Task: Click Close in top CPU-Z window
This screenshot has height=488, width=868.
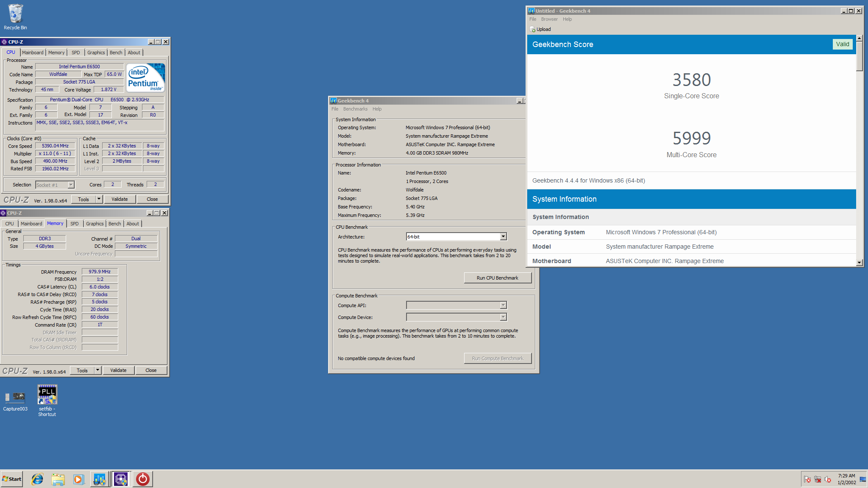Action: [152, 199]
